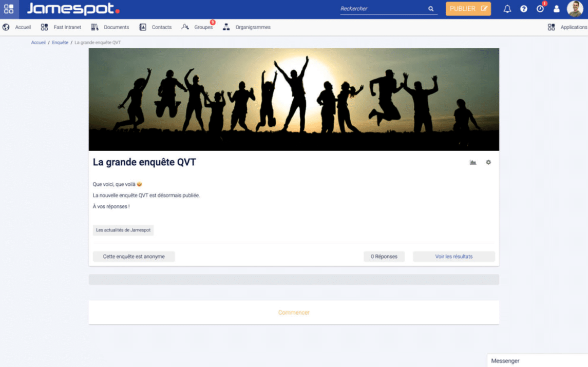Open the Applications menu
588x367 pixels.
[x=567, y=27]
